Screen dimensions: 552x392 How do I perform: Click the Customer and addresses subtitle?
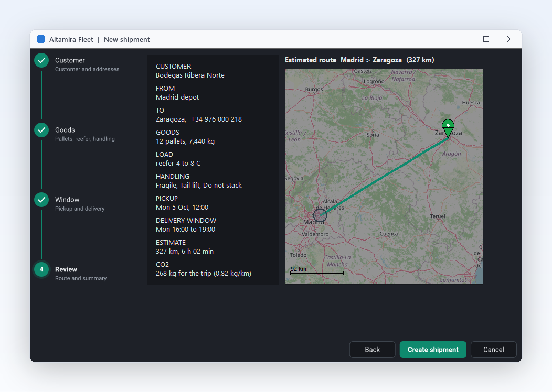click(x=87, y=69)
